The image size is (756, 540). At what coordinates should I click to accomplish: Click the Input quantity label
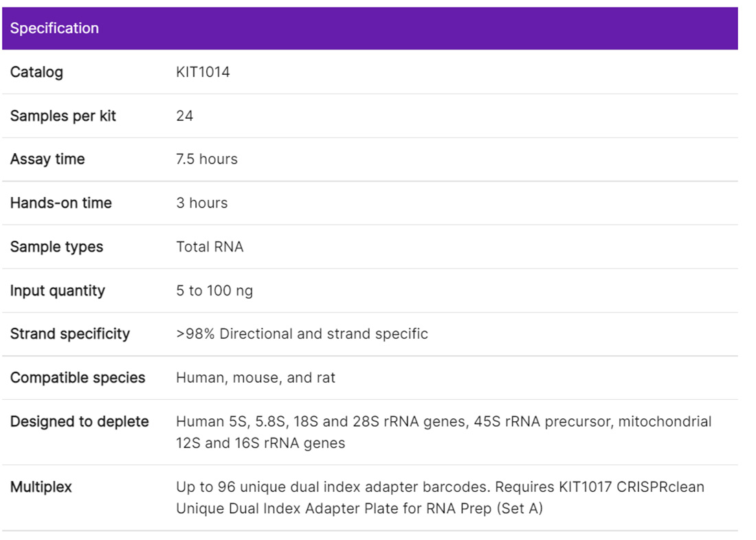[58, 291]
